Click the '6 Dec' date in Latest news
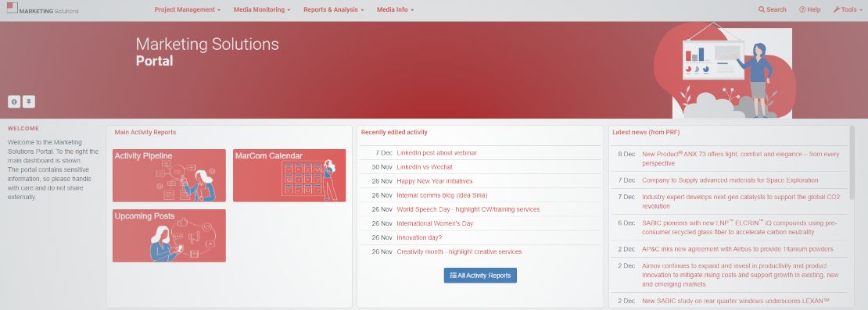 coord(626,223)
